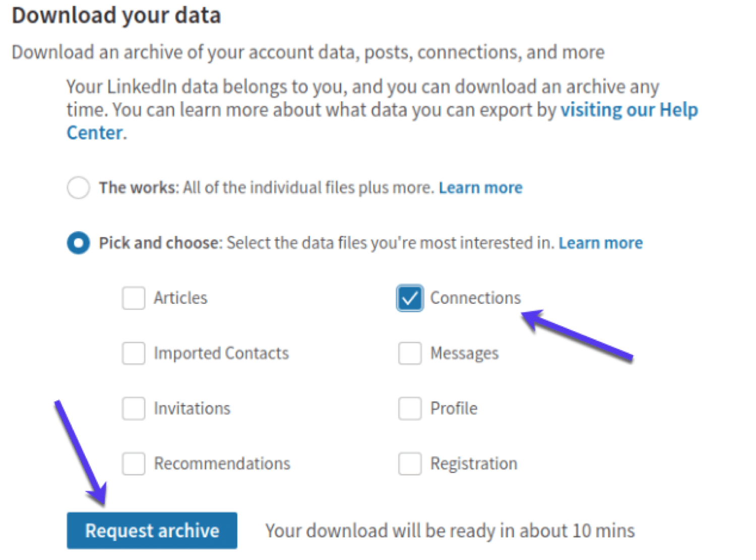Click the Profile label text
This screenshot has width=756, height=560.
[453, 408]
